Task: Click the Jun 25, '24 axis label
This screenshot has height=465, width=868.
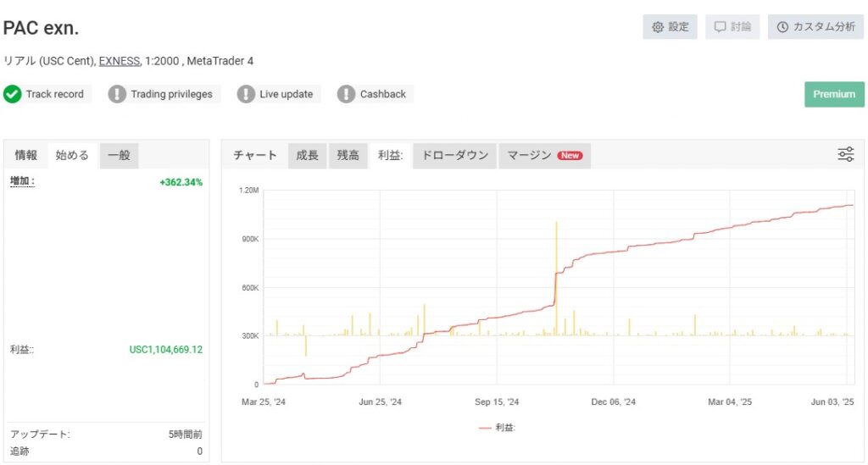Action: [x=380, y=401]
